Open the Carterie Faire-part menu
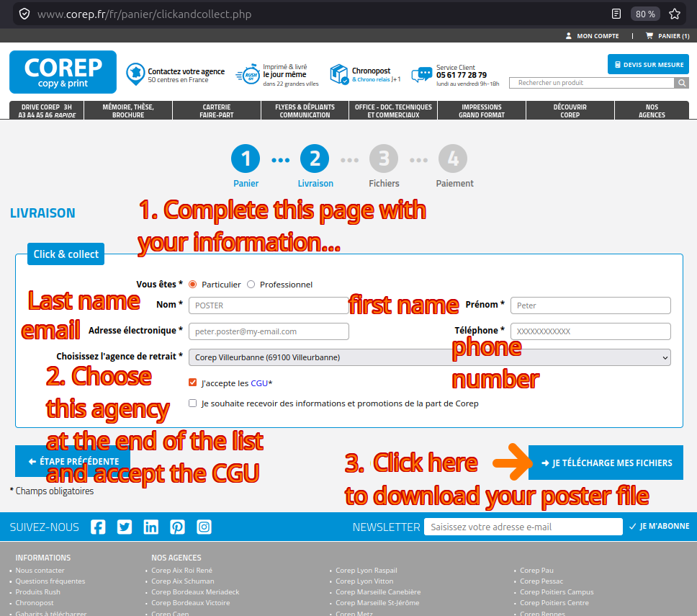Screen dimensions: 697x616 tap(217, 111)
